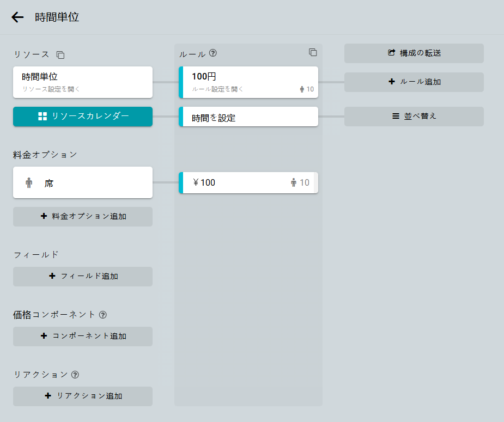Click person icon in 席 option card
Screen dimensions: 504x422
click(x=29, y=183)
